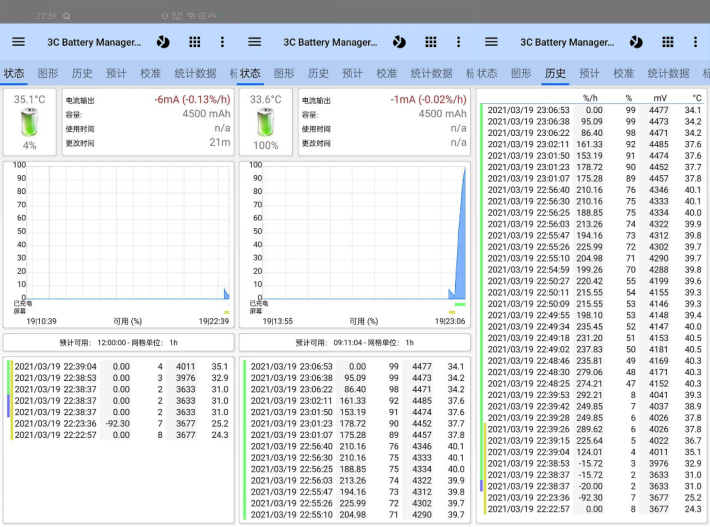Click the pie chart icon in the middle panel
The image size is (710, 527).
[400, 42]
